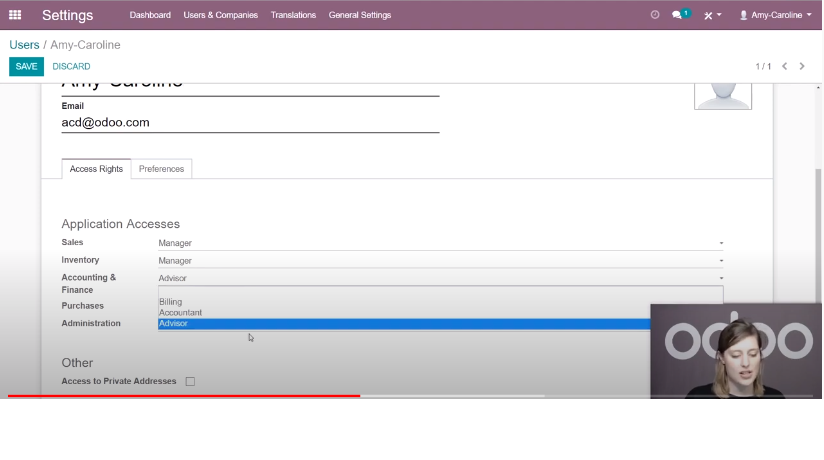Go to next record arrow
824x460 pixels.
pos(802,66)
